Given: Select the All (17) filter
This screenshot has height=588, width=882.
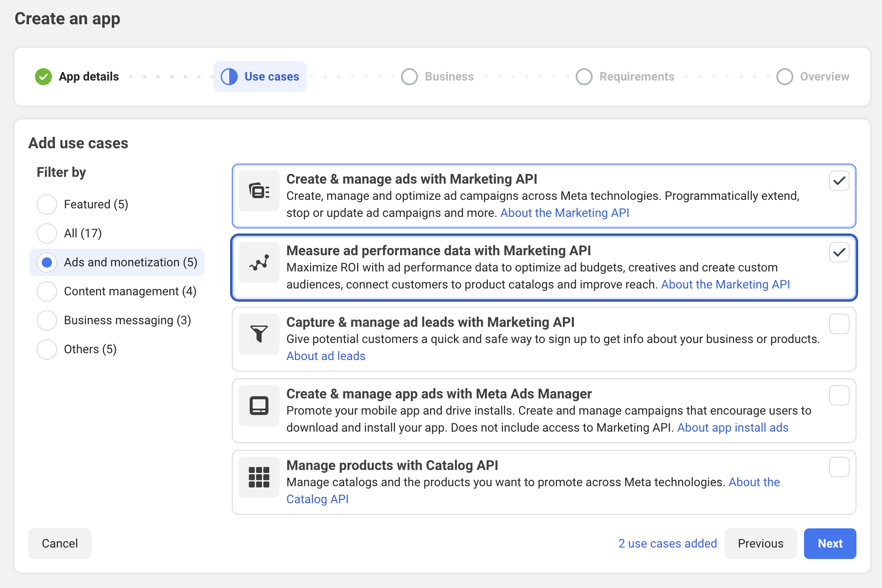Looking at the screenshot, I should 47,233.
